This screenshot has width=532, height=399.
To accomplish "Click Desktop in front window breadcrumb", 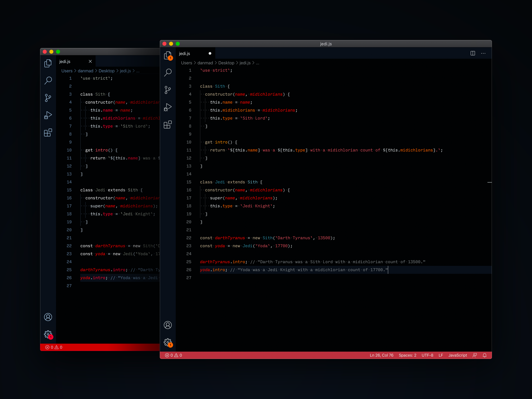I will tap(226, 63).
